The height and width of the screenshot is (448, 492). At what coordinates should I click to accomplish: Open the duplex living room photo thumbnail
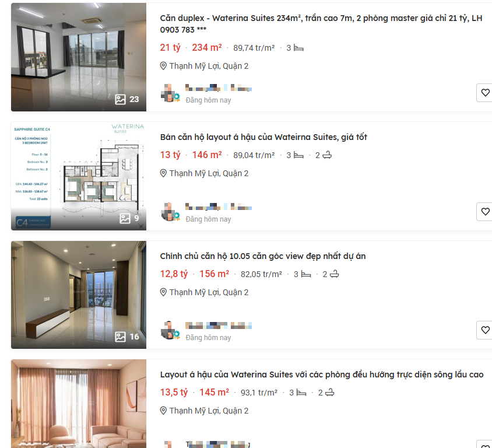pos(79,57)
